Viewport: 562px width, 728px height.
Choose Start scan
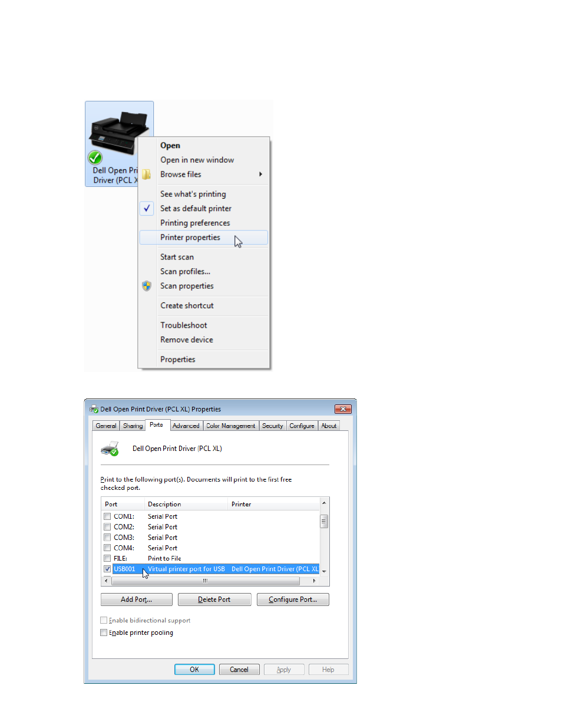[177, 257]
